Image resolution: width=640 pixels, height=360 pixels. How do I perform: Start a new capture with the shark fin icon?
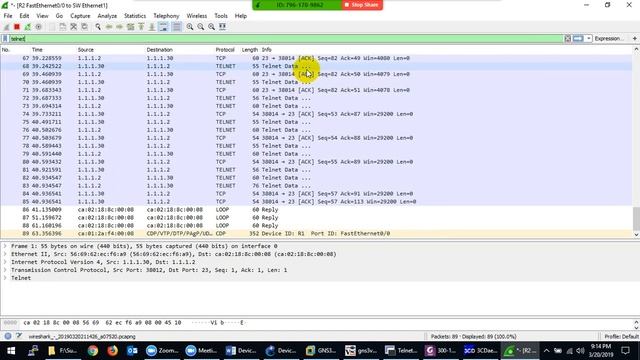coord(6,27)
